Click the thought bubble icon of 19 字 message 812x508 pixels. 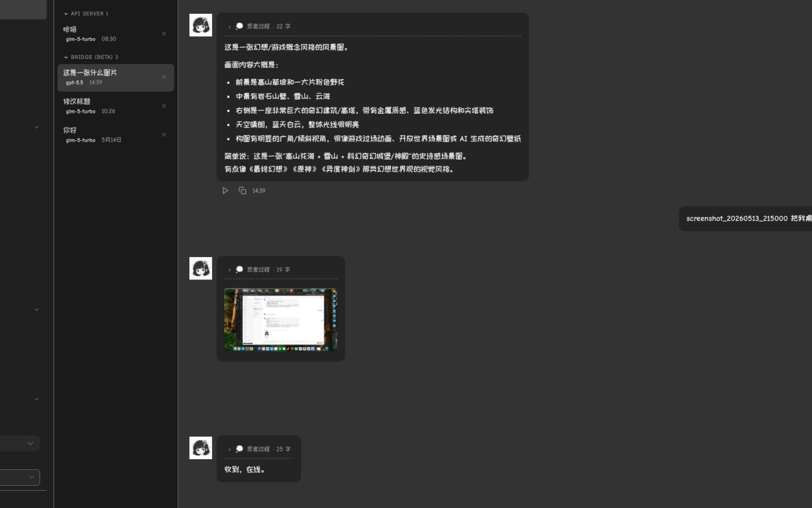click(240, 269)
